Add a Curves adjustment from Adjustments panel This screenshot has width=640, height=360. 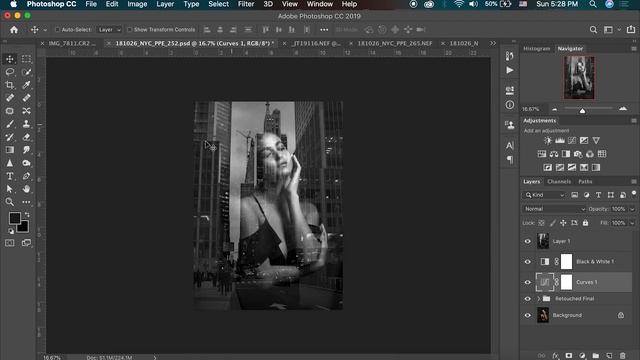pyautogui.click(x=572, y=140)
